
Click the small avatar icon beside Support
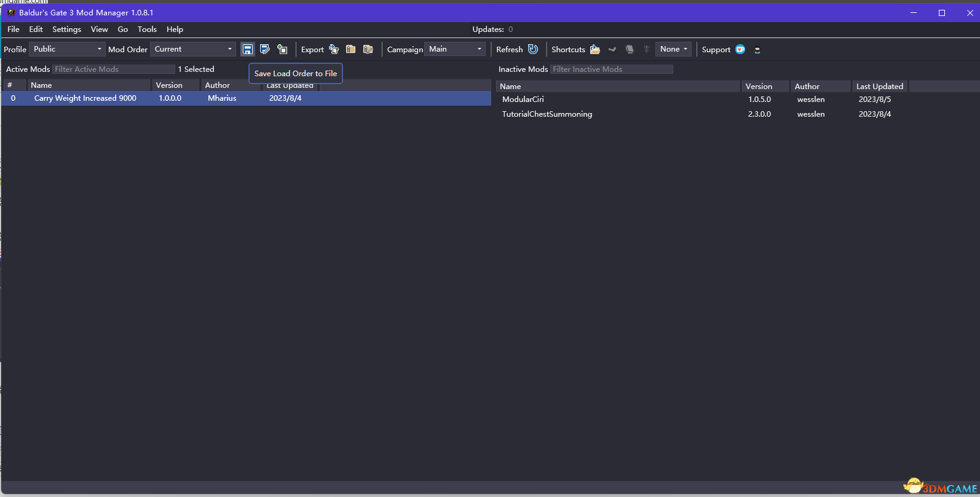[x=757, y=50]
